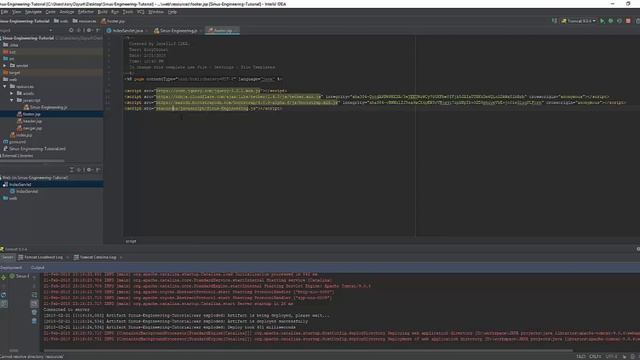This screenshot has width=640, height=360.
Task: Click the resources breadcrumb in navigation bar
Action: tap(84, 21)
